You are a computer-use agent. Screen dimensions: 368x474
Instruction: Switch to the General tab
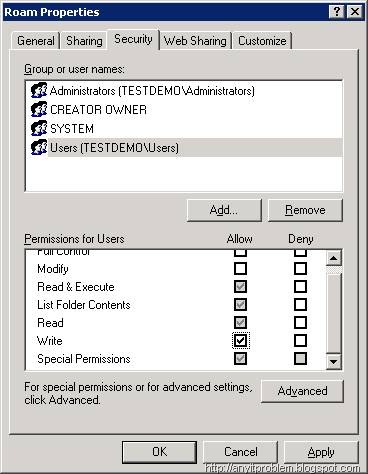pos(36,41)
